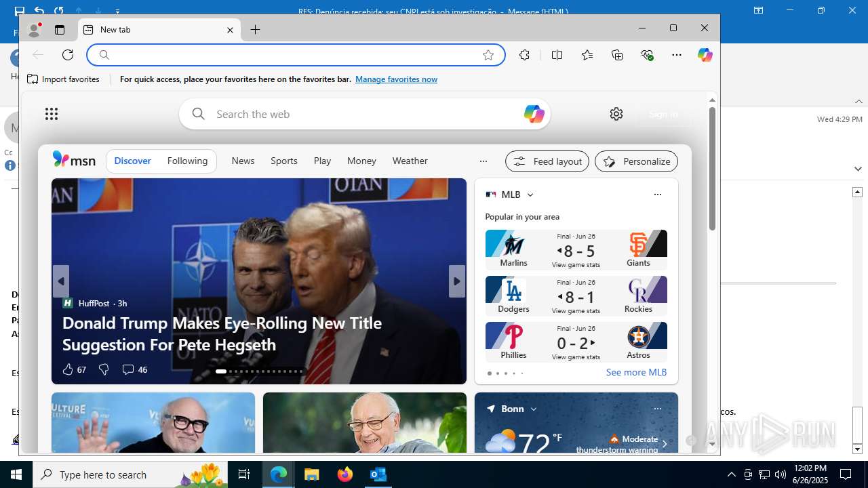
Task: Open the Edge profile icon
Action: coord(34,29)
